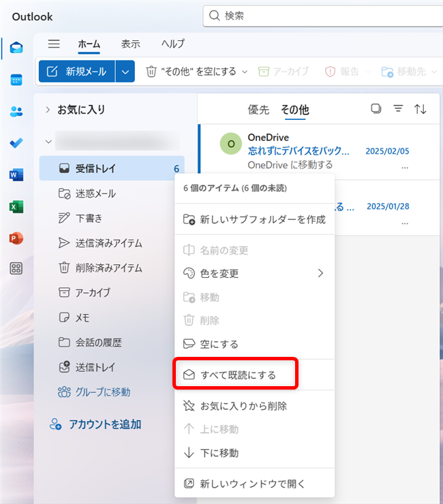Expand the 新規メール dropdown arrow
Viewport: 443px width, 504px height.
[125, 72]
